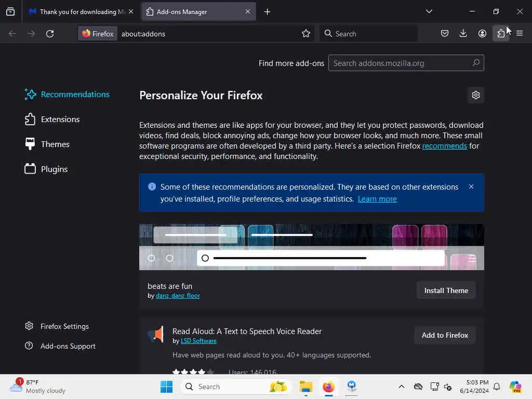Open the List all tabs dropdown

click(429, 11)
